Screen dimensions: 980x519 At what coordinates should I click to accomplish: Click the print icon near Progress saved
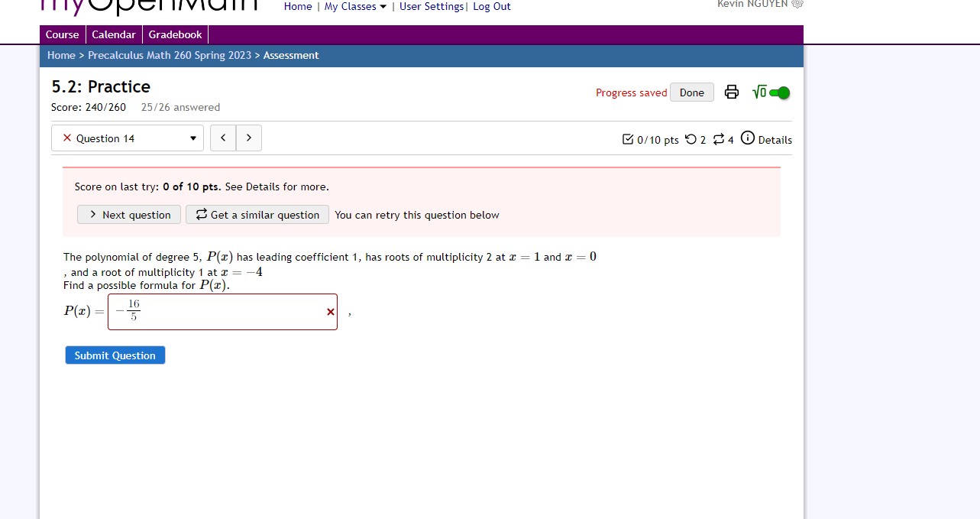click(x=731, y=92)
